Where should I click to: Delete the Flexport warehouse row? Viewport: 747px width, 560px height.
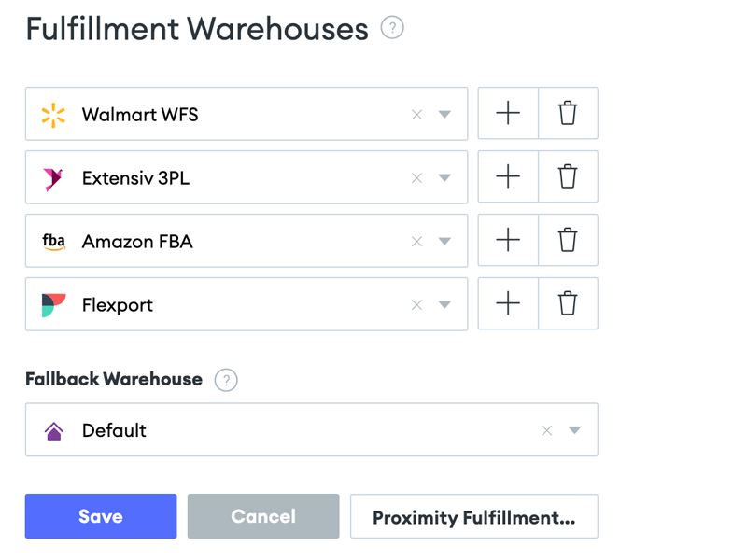[568, 303]
